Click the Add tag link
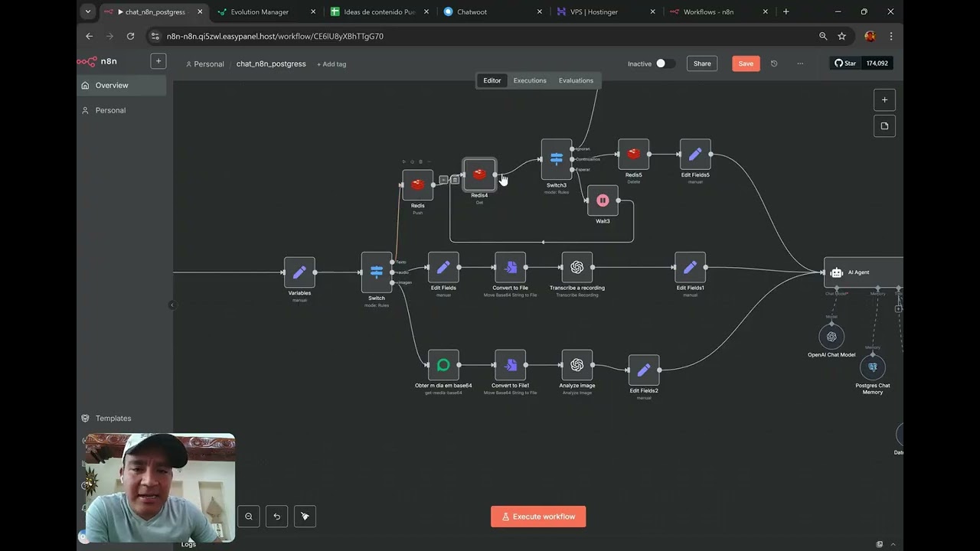The image size is (980, 551). point(332,64)
